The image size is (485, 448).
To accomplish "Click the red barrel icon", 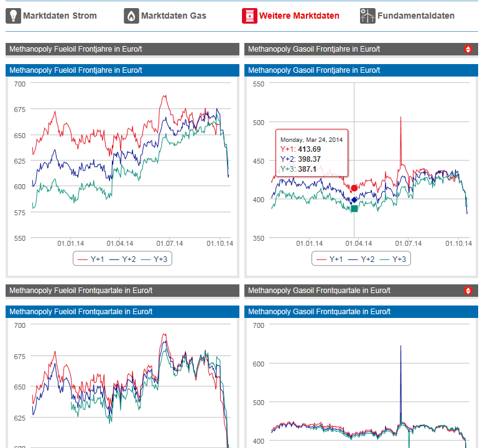I will 249,16.
